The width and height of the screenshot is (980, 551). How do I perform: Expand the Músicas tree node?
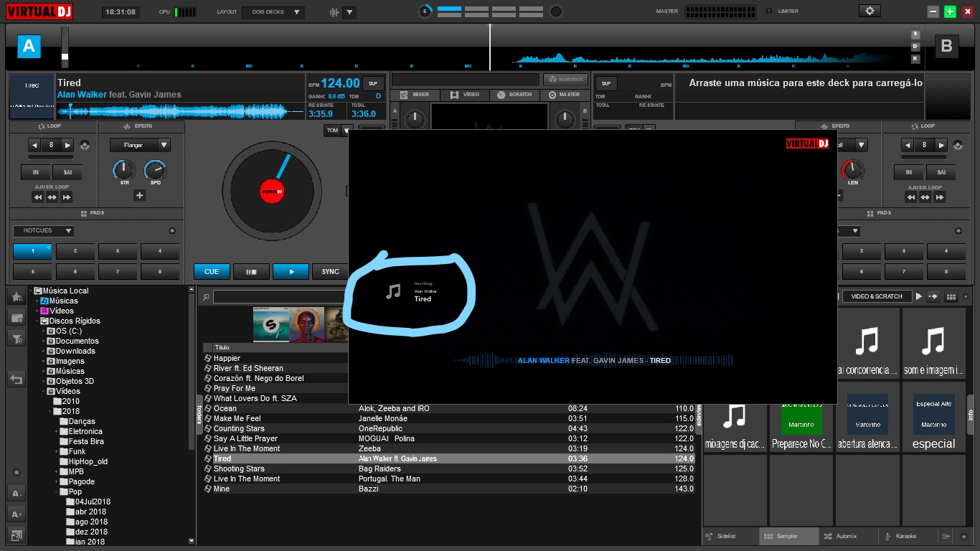coord(37,301)
